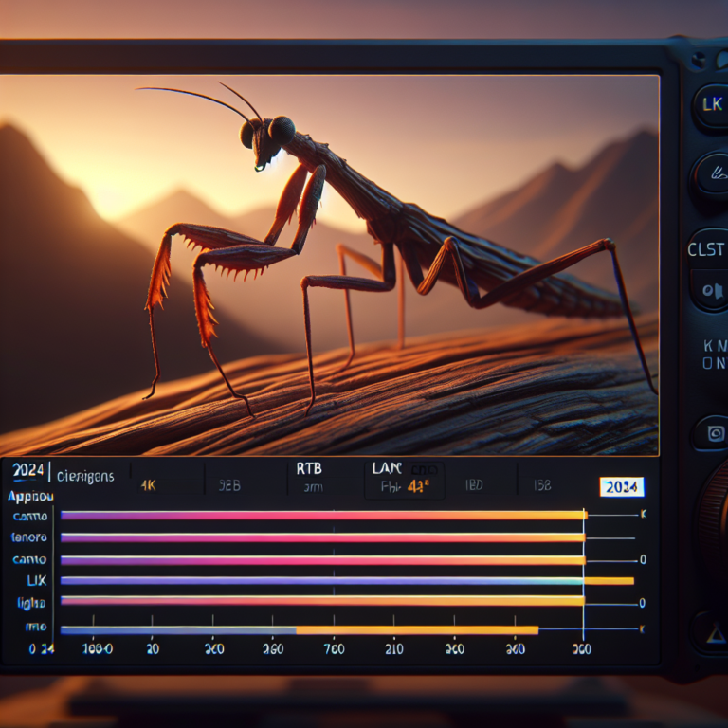This screenshot has height=728, width=728.
Task: Adjust the 'ligha' orange bar
Action: [322, 601]
